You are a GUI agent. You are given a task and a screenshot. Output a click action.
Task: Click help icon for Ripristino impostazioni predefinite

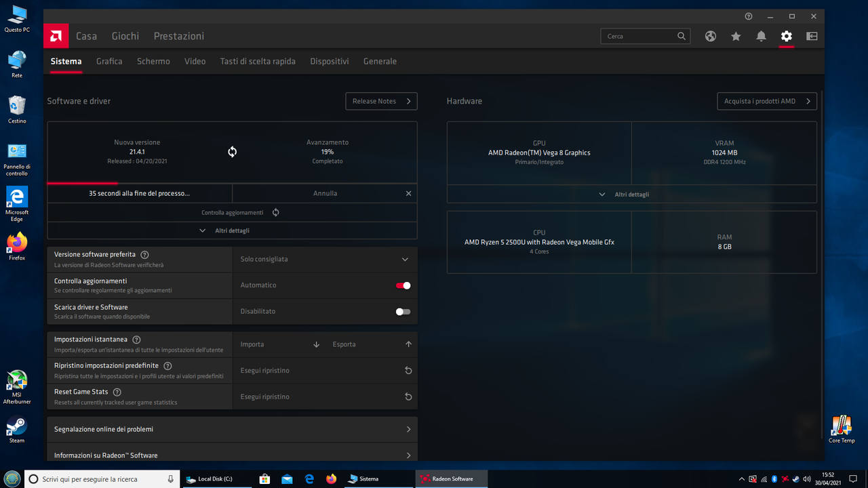pyautogui.click(x=167, y=366)
